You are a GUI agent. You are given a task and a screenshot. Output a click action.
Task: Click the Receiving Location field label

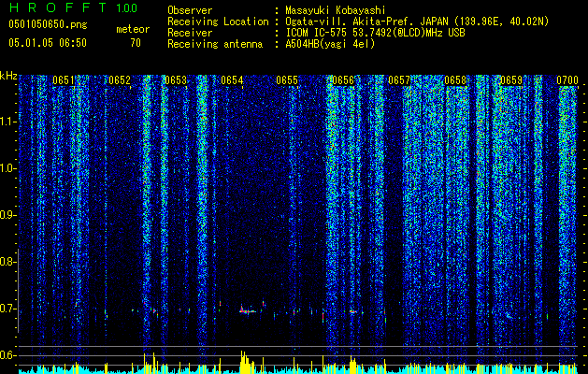[x=218, y=22]
